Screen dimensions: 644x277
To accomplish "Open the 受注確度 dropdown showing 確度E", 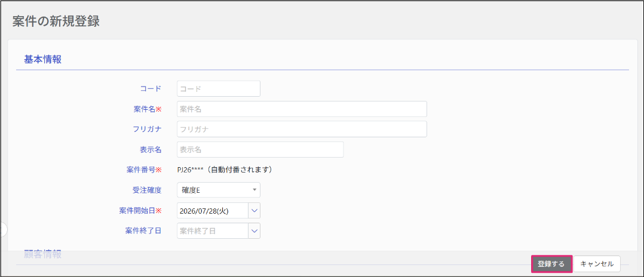I will [219, 190].
